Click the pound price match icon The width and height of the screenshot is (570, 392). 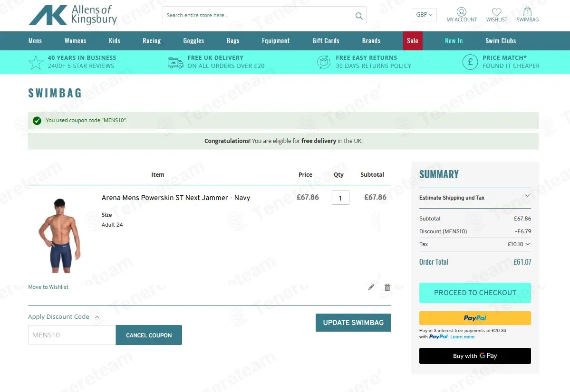(470, 62)
